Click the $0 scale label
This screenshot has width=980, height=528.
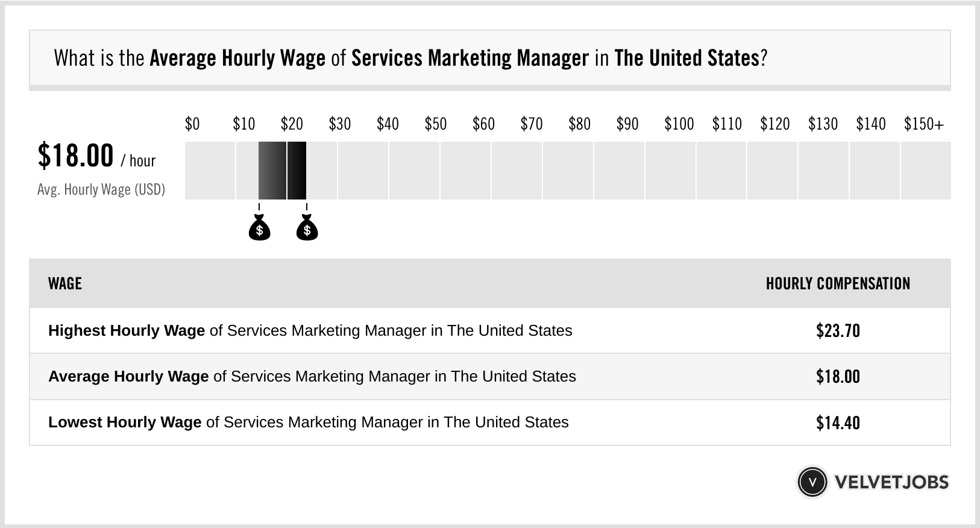click(192, 124)
